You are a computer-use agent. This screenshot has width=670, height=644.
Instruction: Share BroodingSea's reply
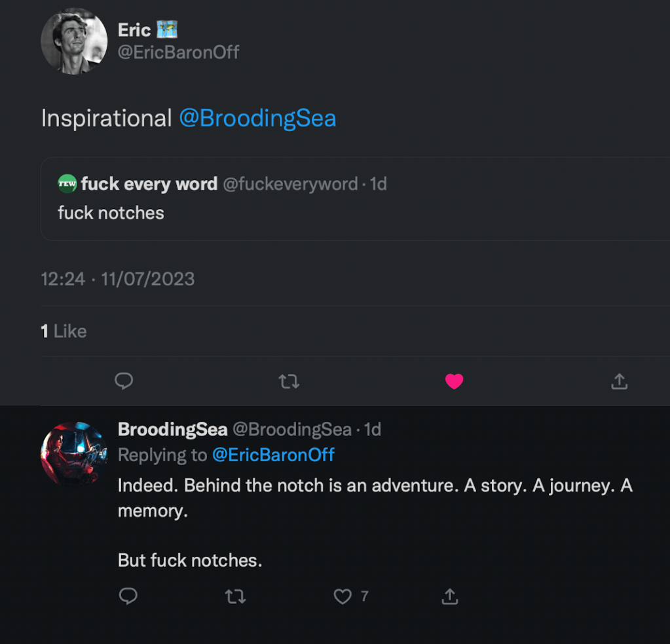(x=449, y=596)
